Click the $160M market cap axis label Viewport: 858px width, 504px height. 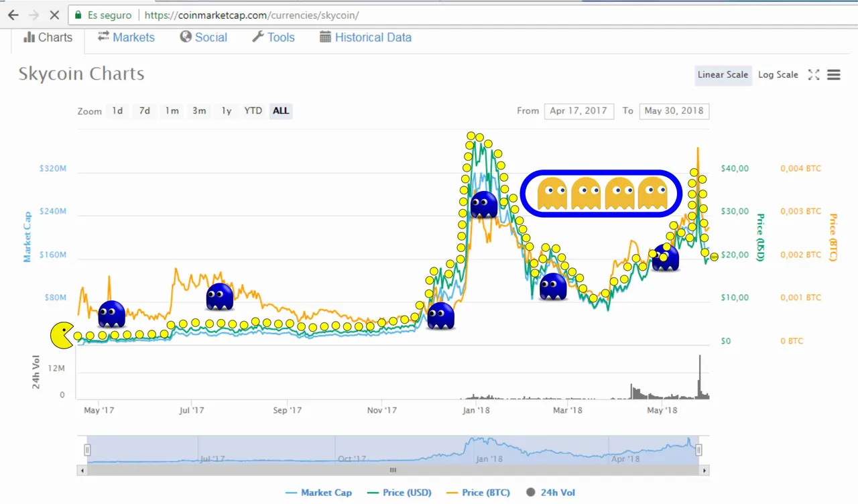[x=53, y=255]
